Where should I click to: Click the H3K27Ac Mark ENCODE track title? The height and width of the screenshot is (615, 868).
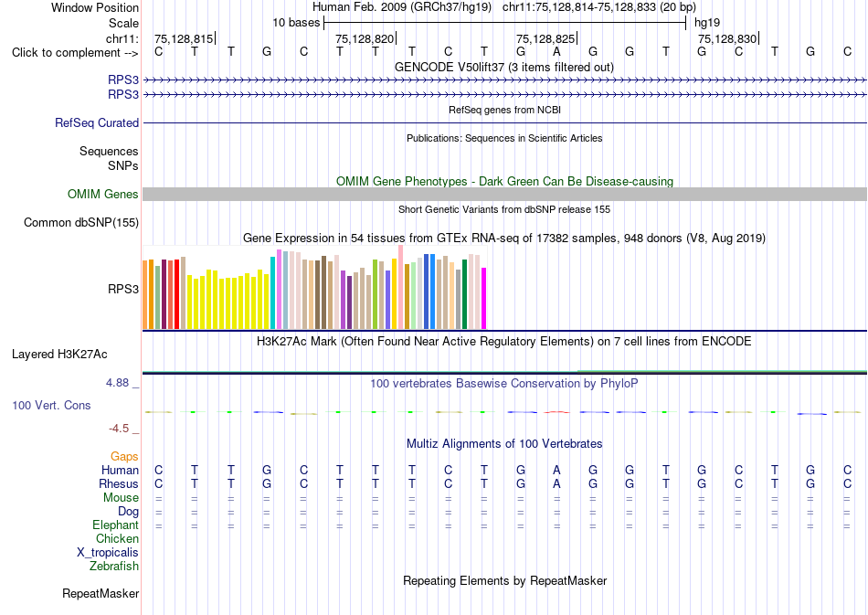pyautogui.click(x=503, y=341)
